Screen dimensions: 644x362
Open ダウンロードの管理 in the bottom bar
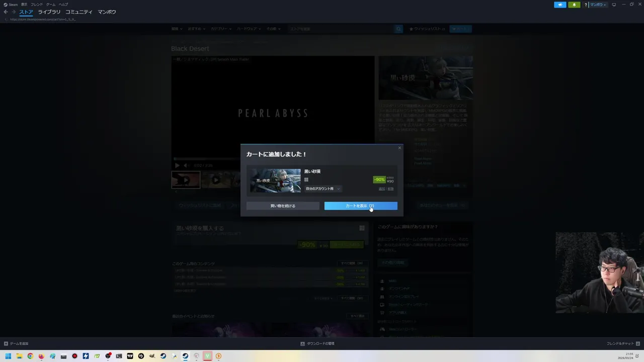coord(317,344)
